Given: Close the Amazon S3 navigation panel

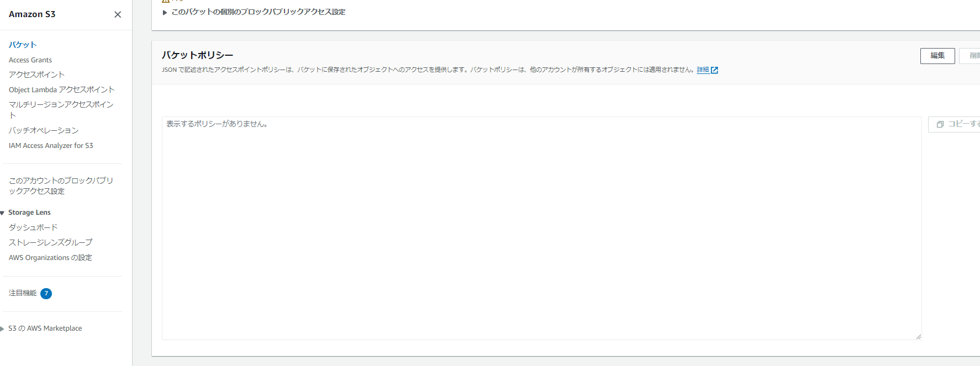Looking at the screenshot, I should pos(118,14).
